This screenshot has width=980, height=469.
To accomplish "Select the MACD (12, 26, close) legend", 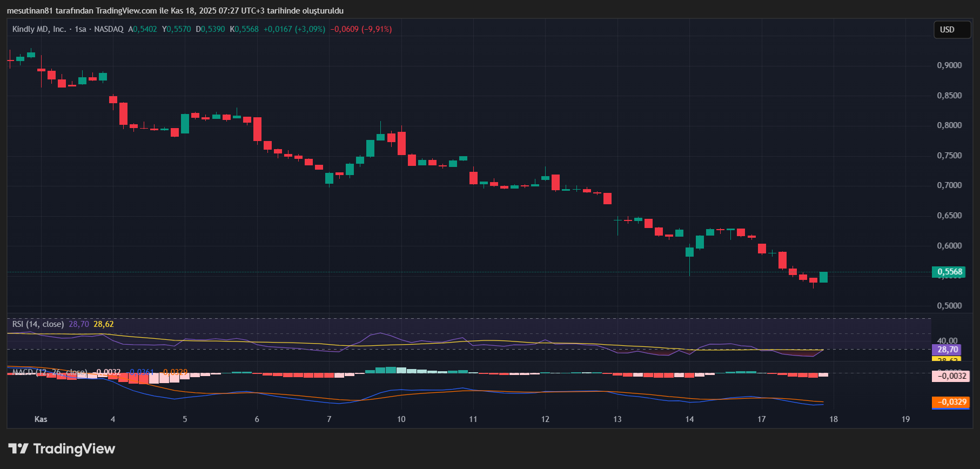I will pyautogui.click(x=50, y=372).
